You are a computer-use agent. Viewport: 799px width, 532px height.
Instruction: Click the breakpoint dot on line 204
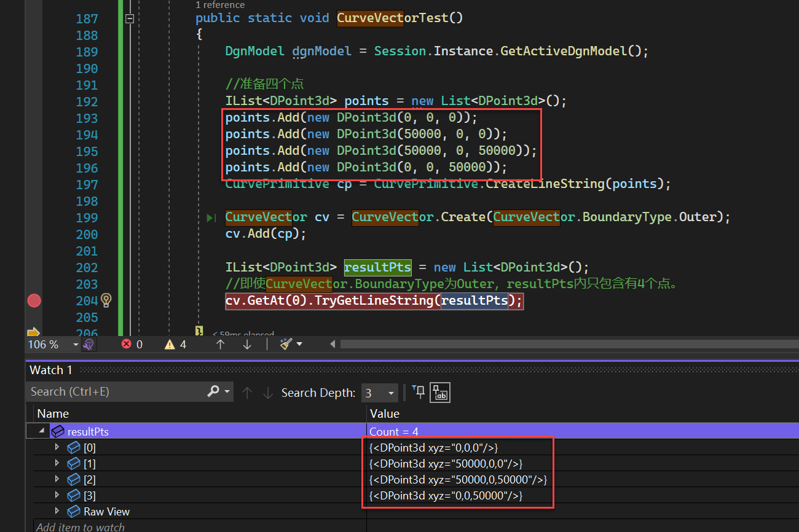[34, 300]
